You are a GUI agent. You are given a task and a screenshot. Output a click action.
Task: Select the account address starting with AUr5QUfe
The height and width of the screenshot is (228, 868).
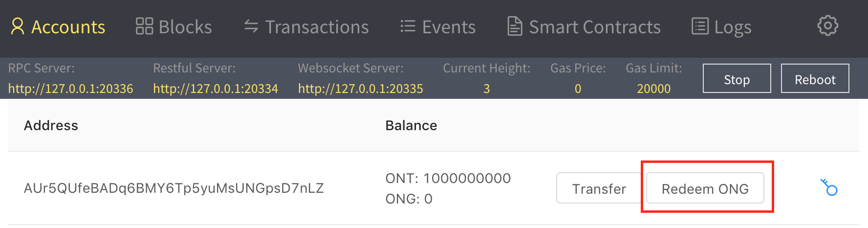click(174, 188)
